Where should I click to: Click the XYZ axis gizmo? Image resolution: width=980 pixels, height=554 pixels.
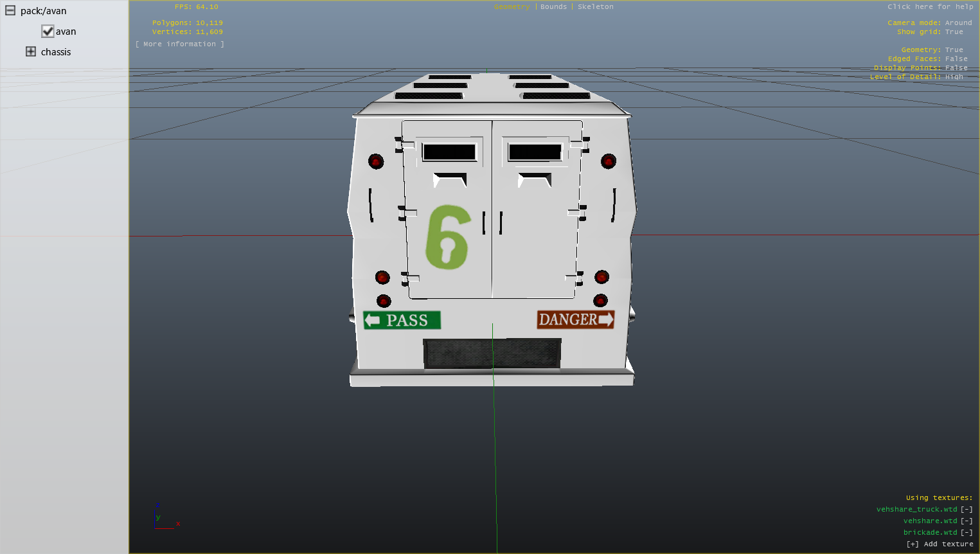[x=165, y=518]
